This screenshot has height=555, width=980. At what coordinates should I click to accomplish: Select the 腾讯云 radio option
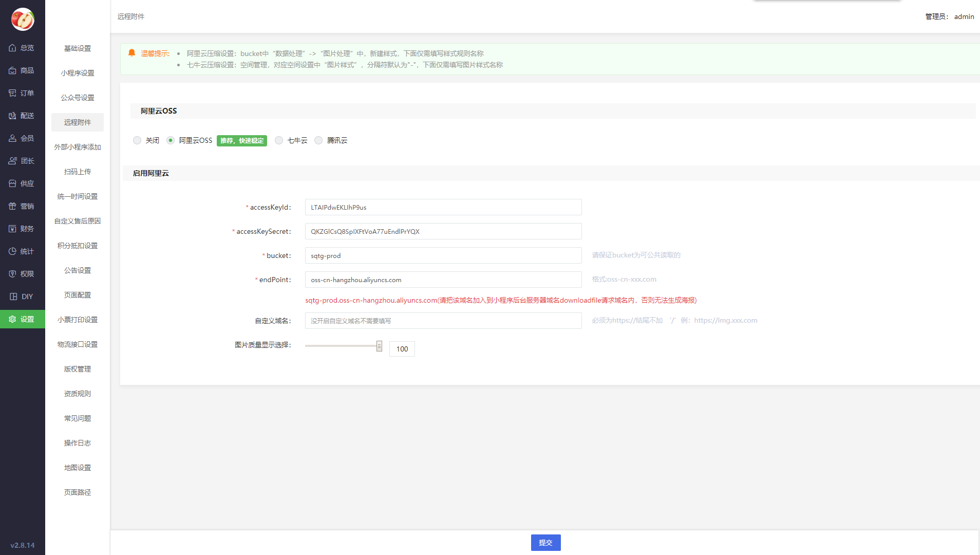point(318,140)
